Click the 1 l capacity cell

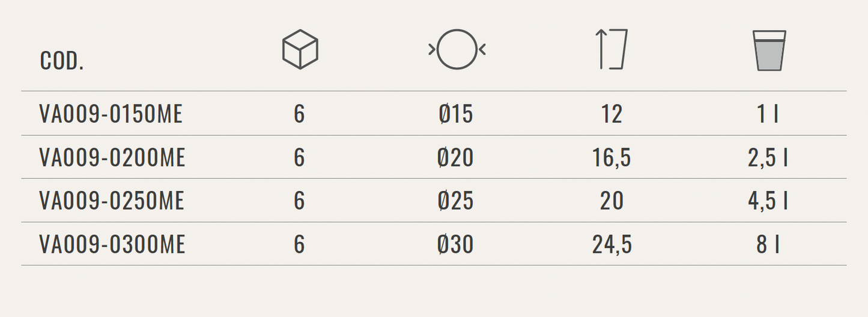coord(768,114)
